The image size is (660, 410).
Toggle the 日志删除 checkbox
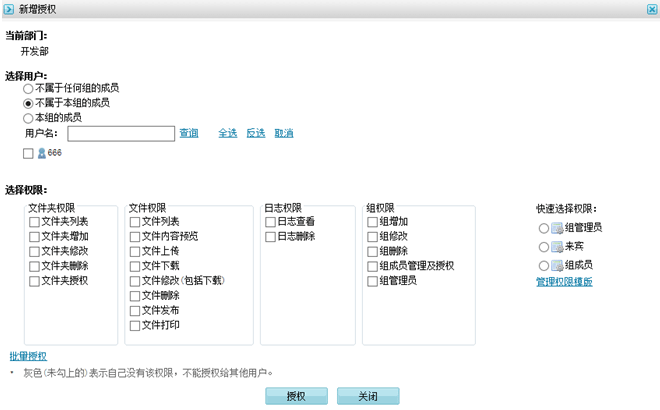[270, 237]
